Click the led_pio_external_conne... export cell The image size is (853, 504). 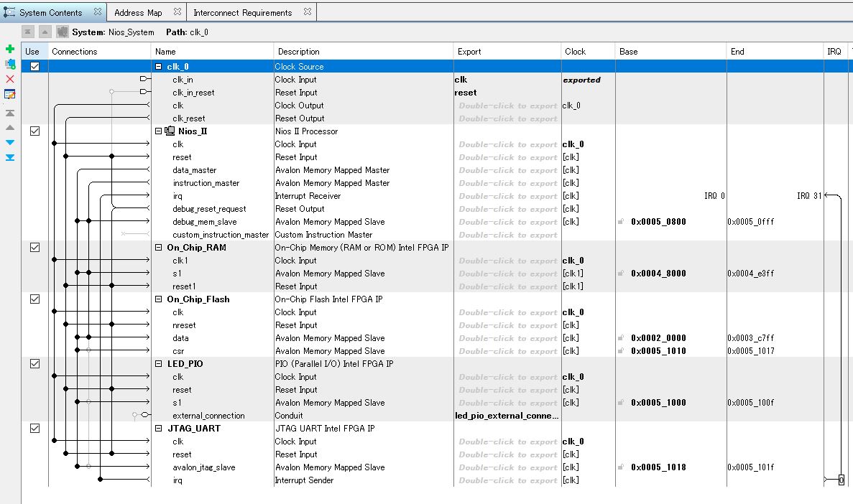[507, 416]
